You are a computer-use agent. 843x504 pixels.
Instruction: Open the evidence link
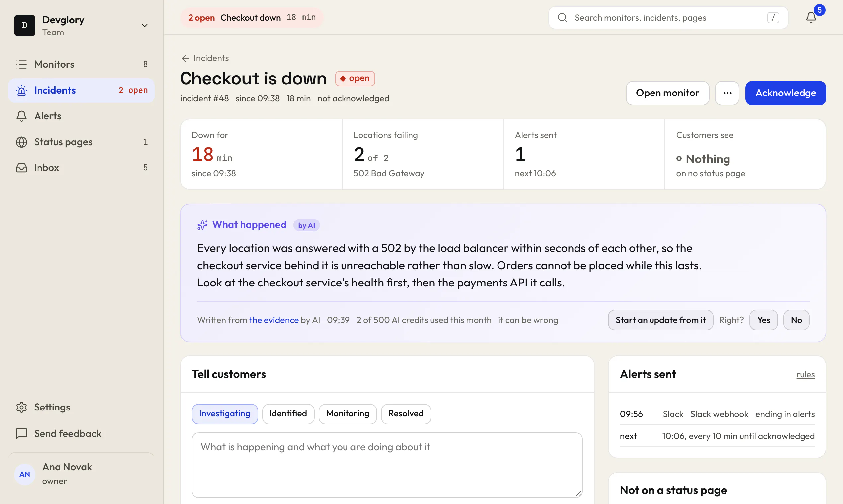click(273, 320)
